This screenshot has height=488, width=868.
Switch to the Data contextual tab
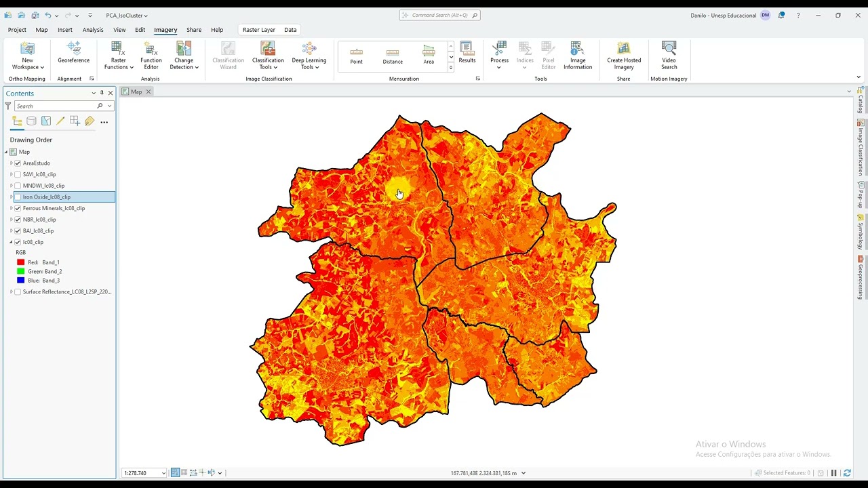[x=290, y=30]
